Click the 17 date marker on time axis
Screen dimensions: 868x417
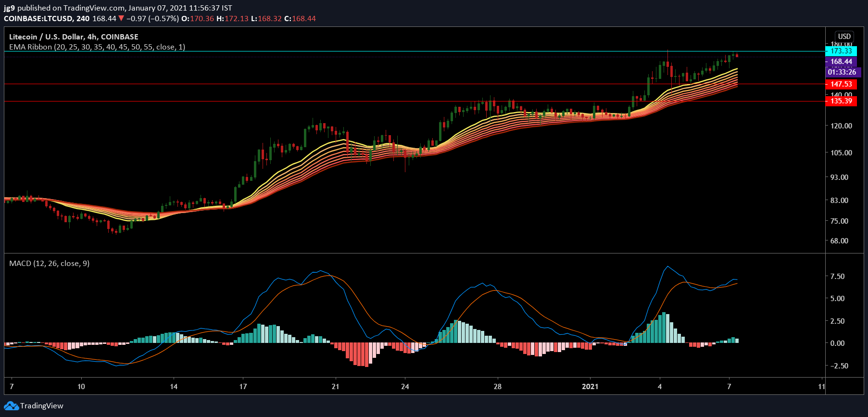point(243,387)
